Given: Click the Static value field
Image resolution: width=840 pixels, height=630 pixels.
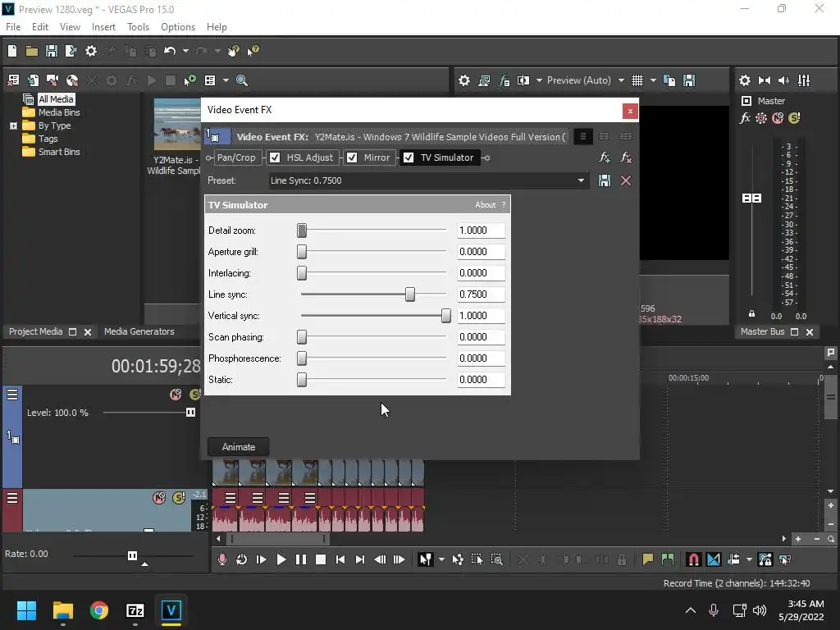Looking at the screenshot, I should [481, 379].
